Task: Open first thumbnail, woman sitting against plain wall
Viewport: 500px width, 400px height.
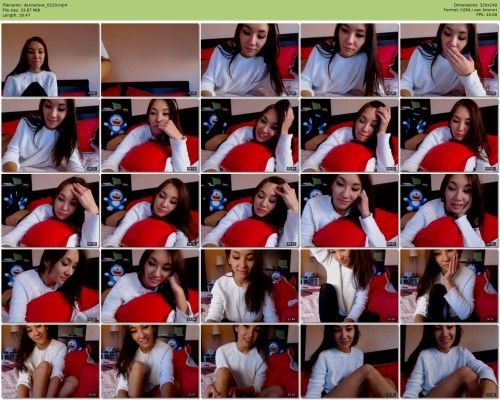Action: (x=50, y=60)
